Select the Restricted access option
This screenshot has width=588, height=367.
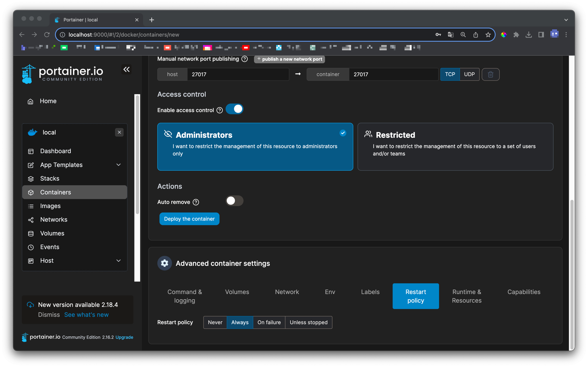pos(455,147)
